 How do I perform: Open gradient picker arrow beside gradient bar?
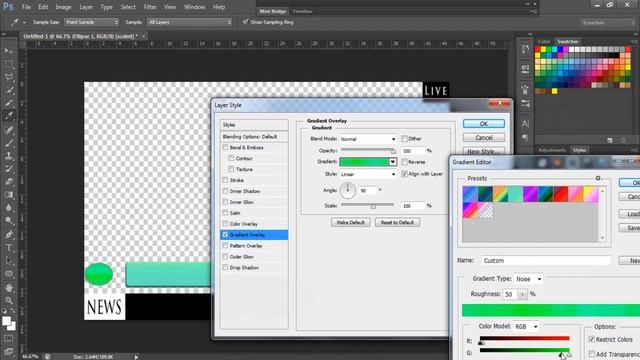point(393,162)
